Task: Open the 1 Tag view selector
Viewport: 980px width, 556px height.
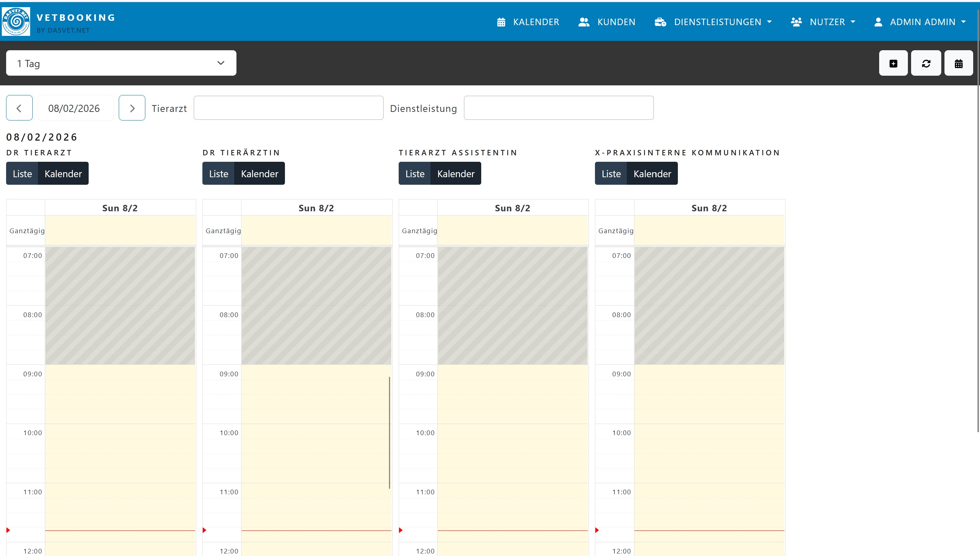Action: (121, 63)
